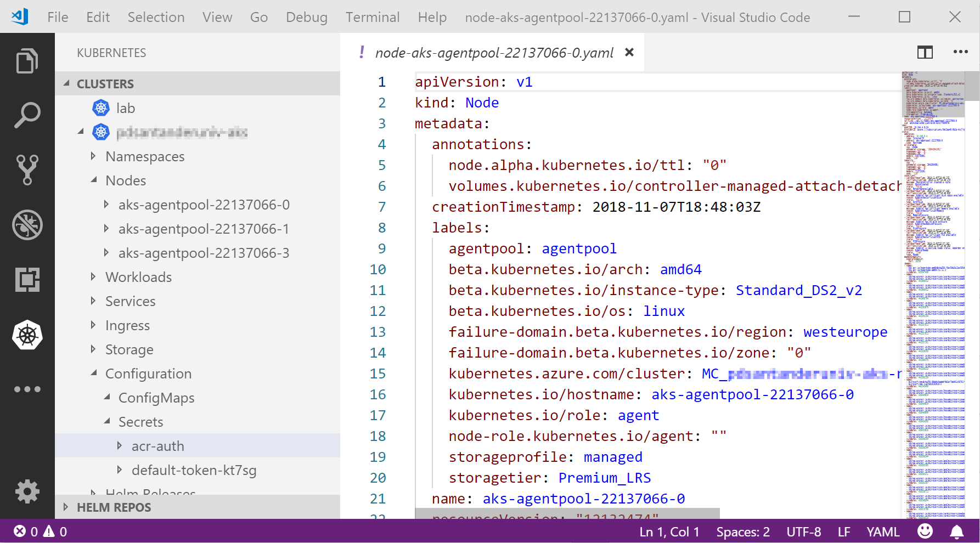Screen dimensions: 980x543
Task: Click the Ln 1, Col 1 status item
Action: 669,531
